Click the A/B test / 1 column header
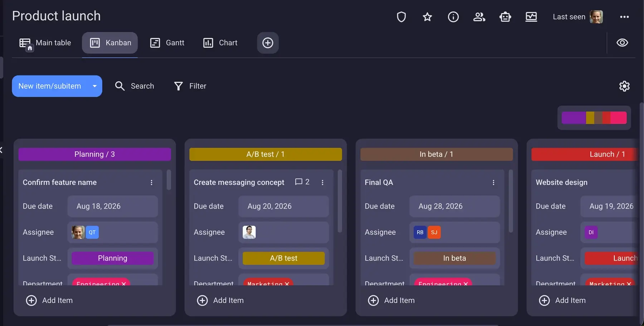The height and width of the screenshot is (326, 644). pos(265,154)
